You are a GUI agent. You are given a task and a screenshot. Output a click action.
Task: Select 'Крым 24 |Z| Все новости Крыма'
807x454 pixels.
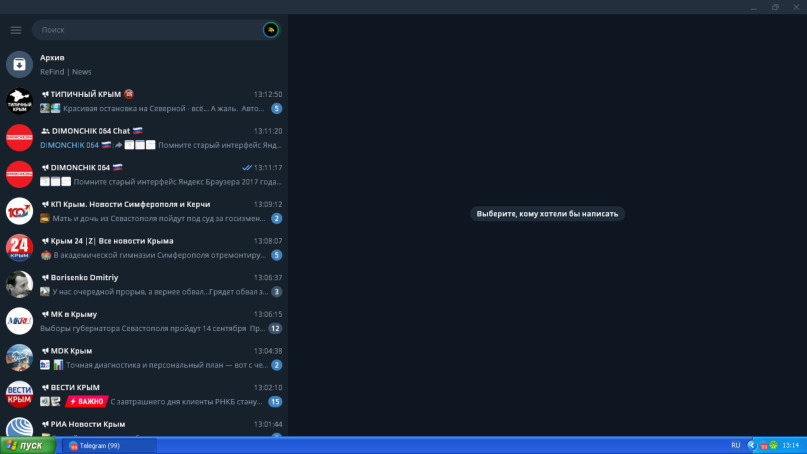pos(112,241)
